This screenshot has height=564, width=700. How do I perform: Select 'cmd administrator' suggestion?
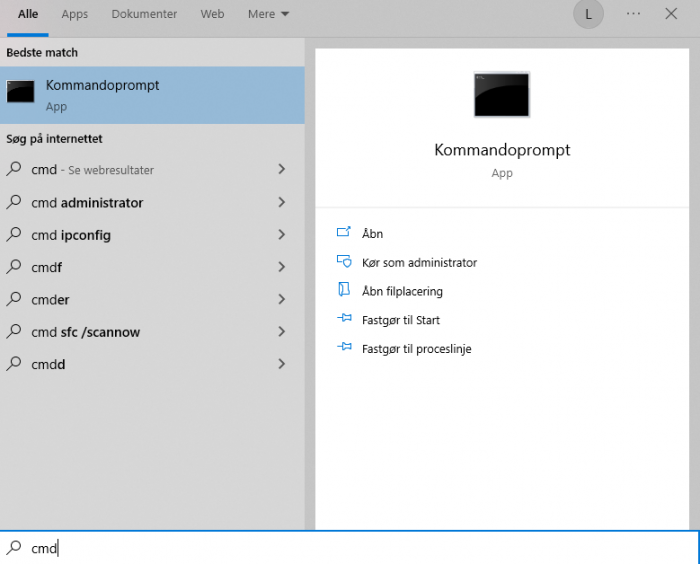pyautogui.click(x=152, y=203)
